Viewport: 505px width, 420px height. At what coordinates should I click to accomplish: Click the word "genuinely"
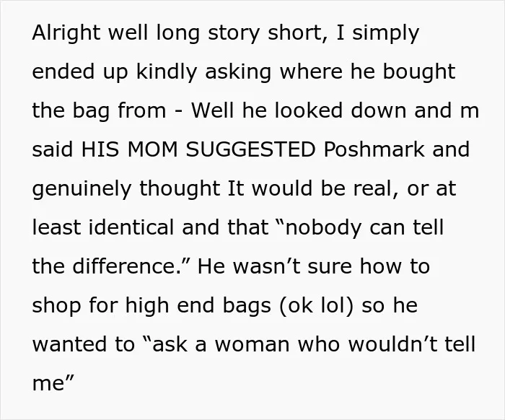pyautogui.click(x=82, y=189)
